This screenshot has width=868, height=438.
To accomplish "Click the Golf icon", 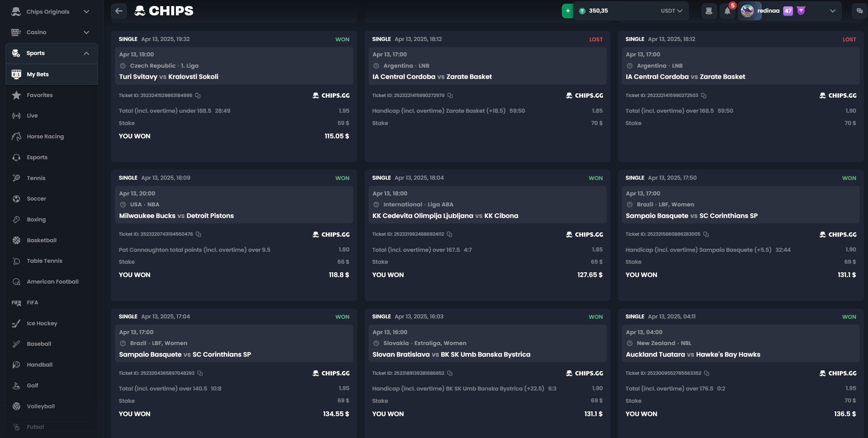I will 16,385.
